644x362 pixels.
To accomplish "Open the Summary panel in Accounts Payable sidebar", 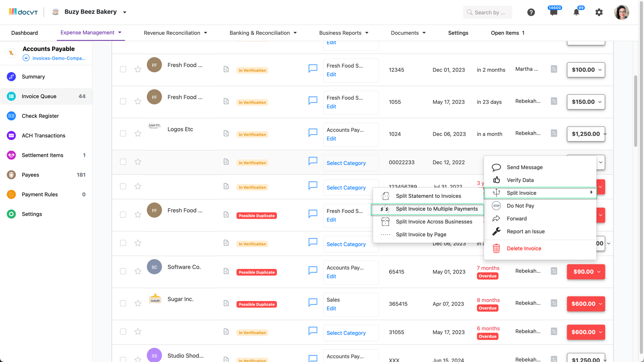I will coord(33,76).
